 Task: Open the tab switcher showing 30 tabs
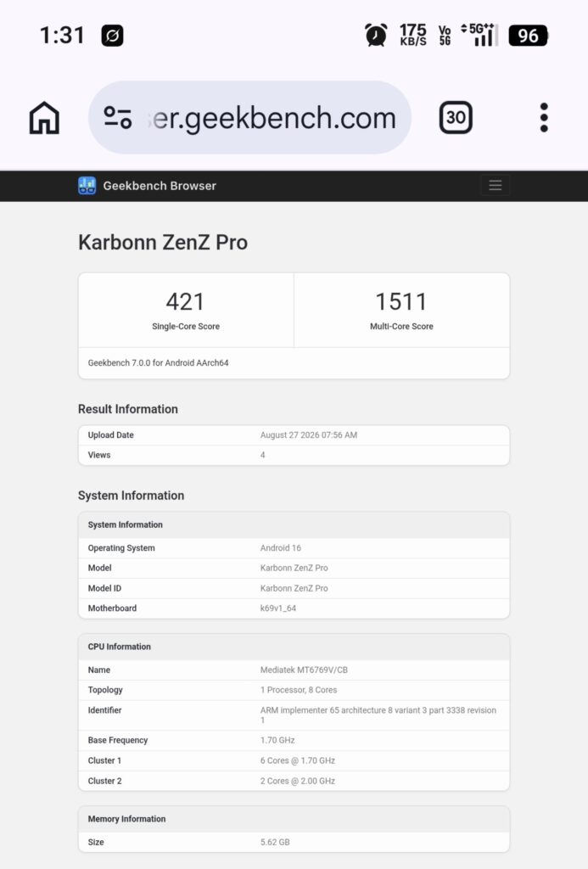point(456,117)
